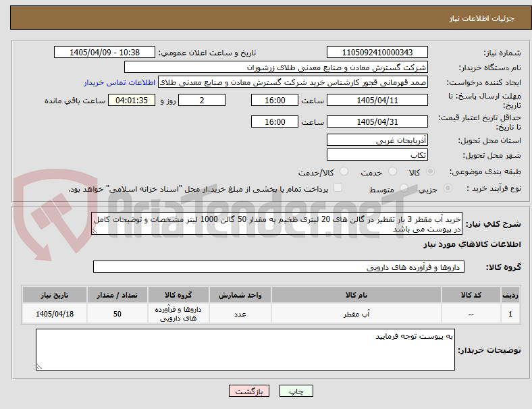Click the کد کالا column header
532x409 pixels.
[471, 295]
